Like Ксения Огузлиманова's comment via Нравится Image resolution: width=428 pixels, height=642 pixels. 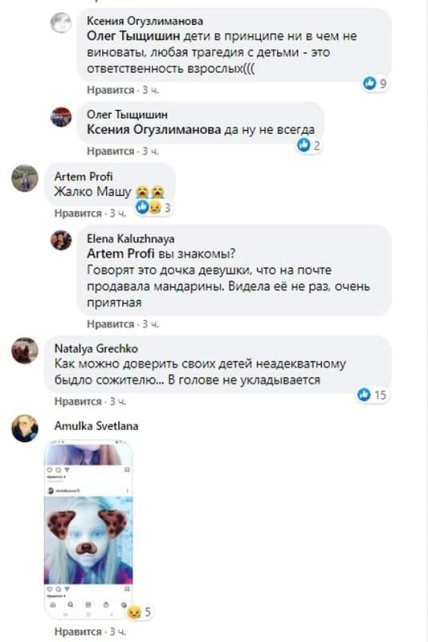111,90
